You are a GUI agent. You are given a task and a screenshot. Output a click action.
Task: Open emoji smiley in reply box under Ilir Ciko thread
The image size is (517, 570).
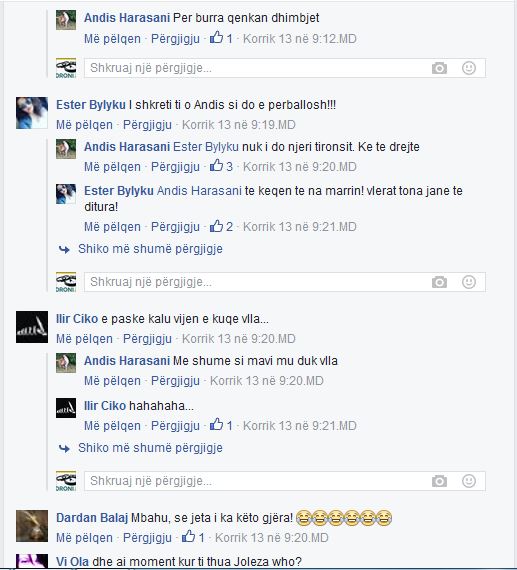469,481
